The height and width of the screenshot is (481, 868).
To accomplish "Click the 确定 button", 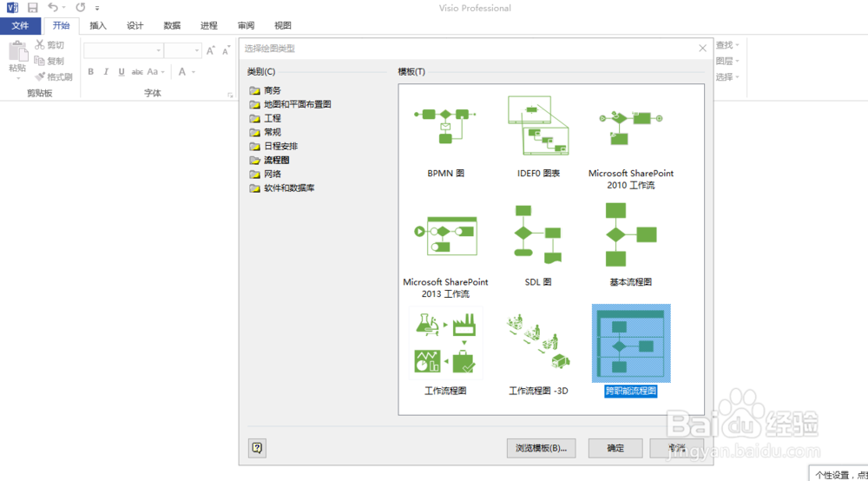I will [x=615, y=448].
